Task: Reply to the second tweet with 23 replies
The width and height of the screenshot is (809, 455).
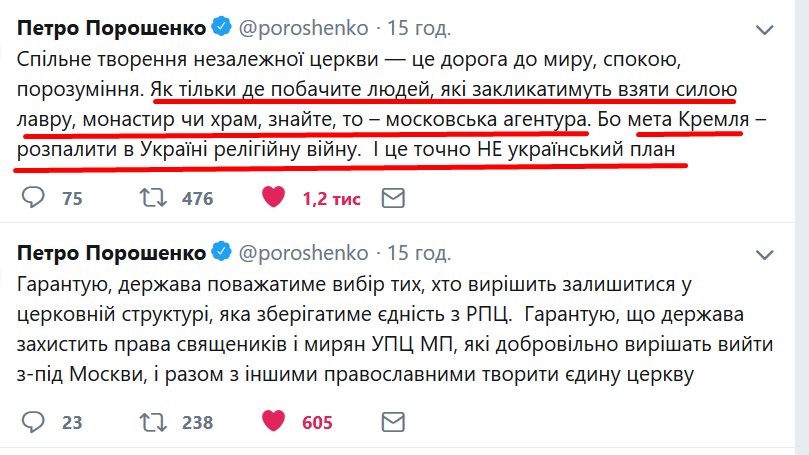Action: pyautogui.click(x=33, y=422)
